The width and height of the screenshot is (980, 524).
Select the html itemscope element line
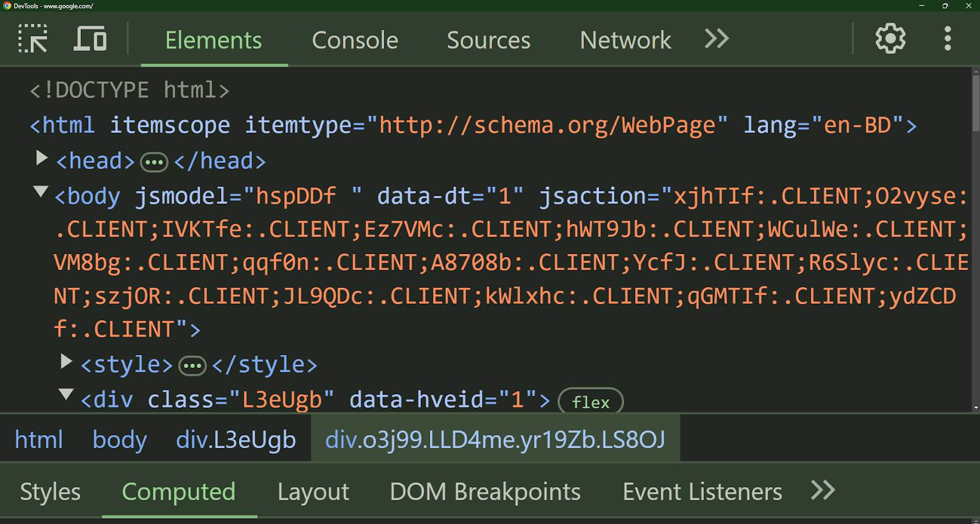pyautogui.click(x=473, y=125)
